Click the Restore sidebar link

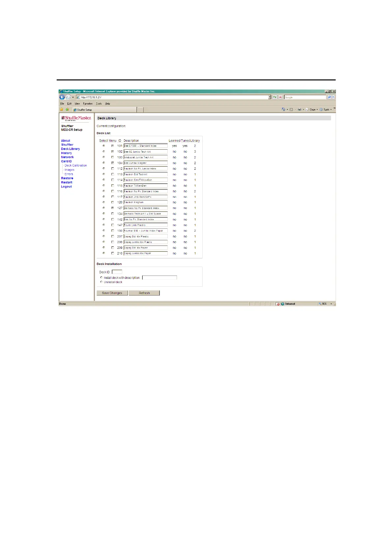[x=67, y=178]
